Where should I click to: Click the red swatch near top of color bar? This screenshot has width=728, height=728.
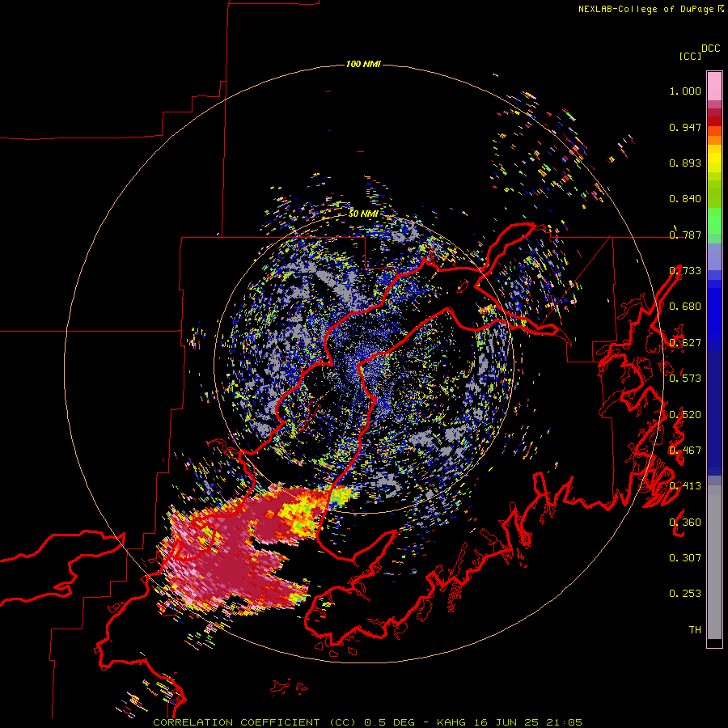click(x=714, y=121)
